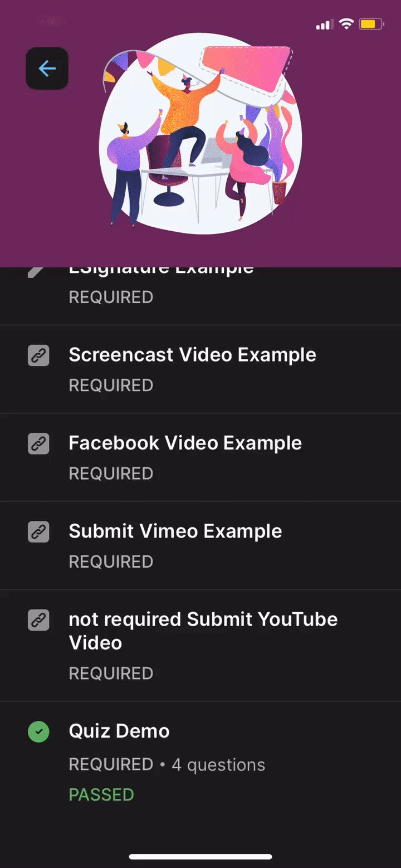The height and width of the screenshot is (868, 401).
Task: Tap the battery indicator in status bar
Action: [x=371, y=24]
